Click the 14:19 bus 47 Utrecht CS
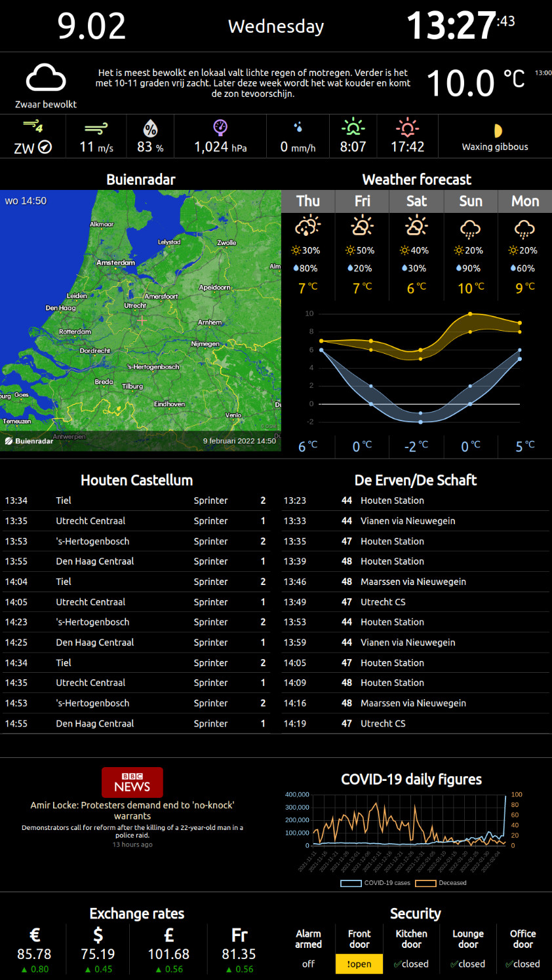The height and width of the screenshot is (980, 552). tap(415, 723)
